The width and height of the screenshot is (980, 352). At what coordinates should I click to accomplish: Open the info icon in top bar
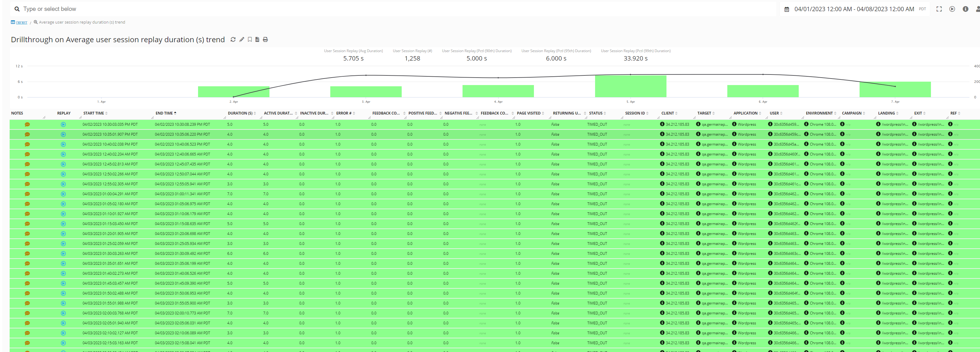(x=965, y=9)
